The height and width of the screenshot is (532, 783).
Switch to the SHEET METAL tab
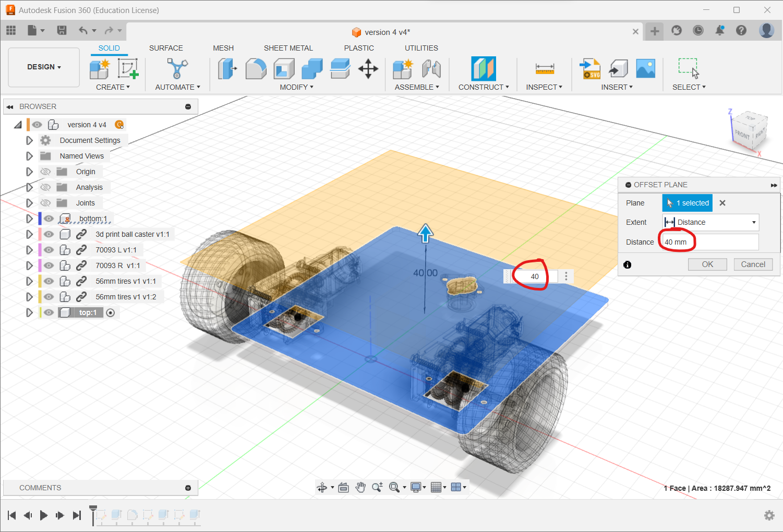(288, 48)
